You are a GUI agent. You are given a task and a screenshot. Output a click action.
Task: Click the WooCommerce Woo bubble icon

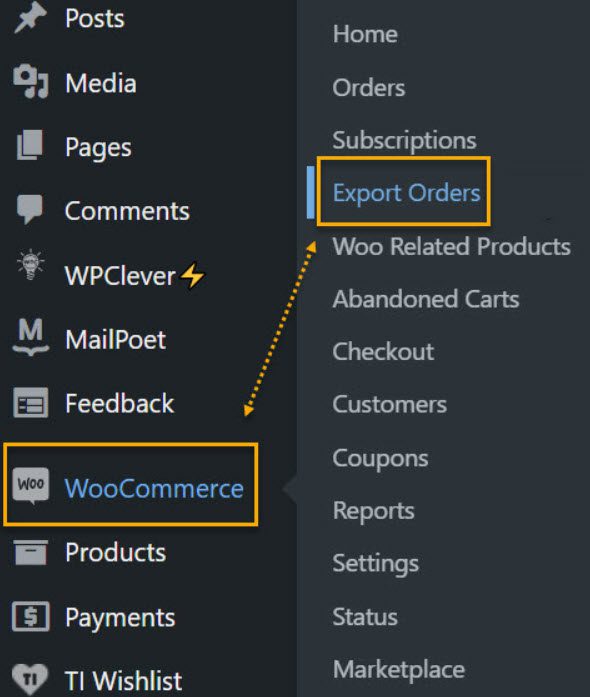(x=31, y=486)
